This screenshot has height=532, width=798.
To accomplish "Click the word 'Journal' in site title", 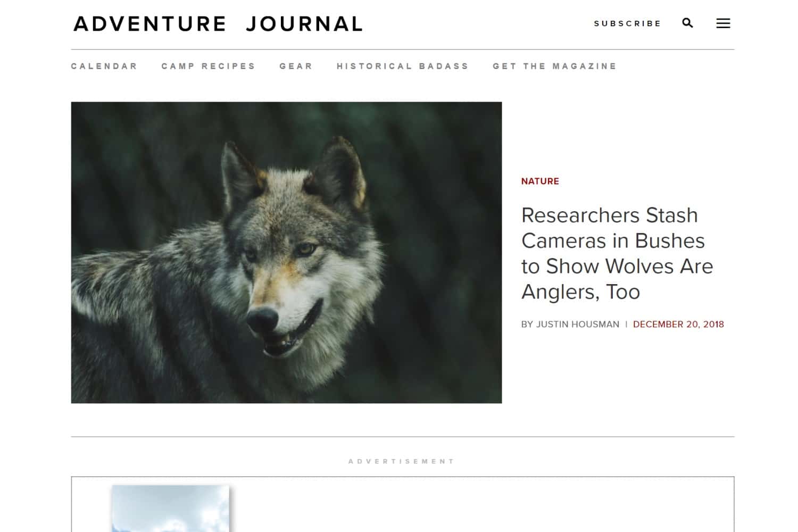I will pyautogui.click(x=304, y=24).
